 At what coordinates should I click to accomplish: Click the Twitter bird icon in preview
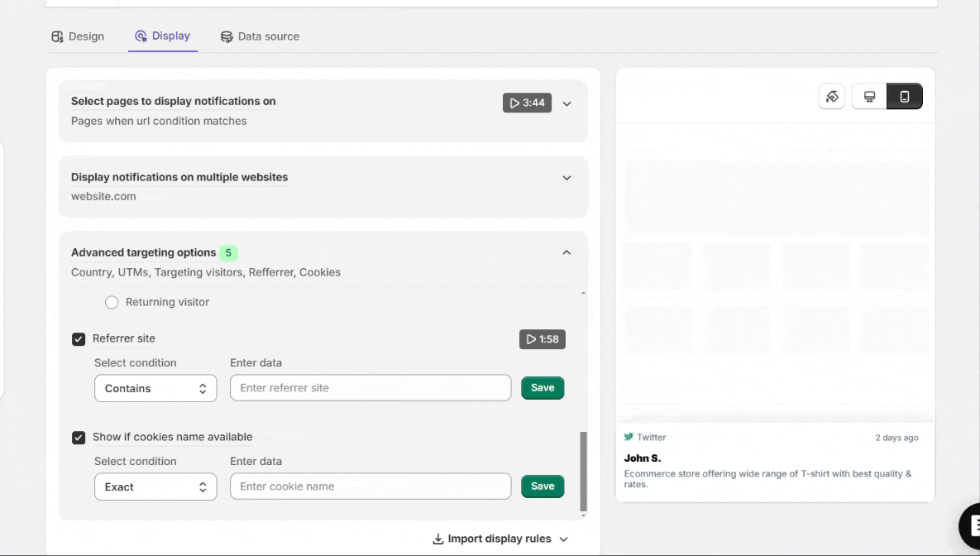[x=629, y=438]
